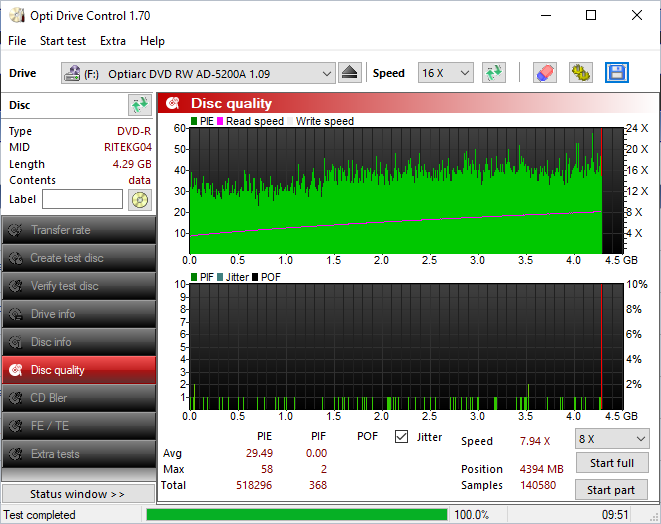Open the 8 X test speed dropdown

click(x=612, y=439)
